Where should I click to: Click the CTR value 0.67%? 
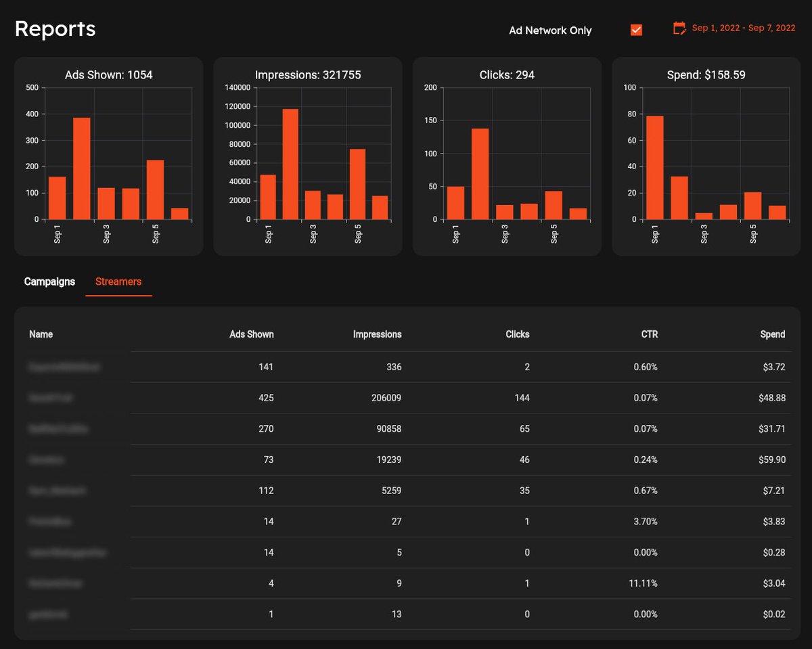[646, 491]
